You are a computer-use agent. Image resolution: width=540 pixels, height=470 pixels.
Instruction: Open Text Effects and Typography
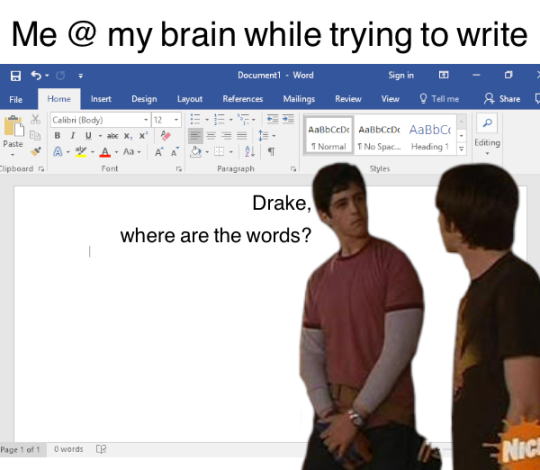(58, 152)
